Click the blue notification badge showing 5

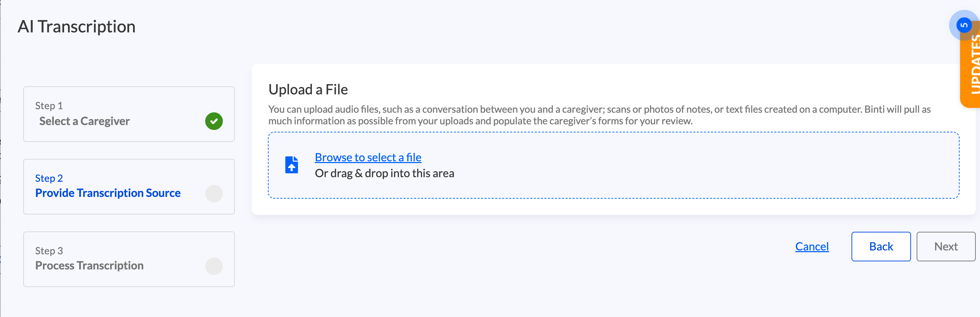pyautogui.click(x=963, y=25)
